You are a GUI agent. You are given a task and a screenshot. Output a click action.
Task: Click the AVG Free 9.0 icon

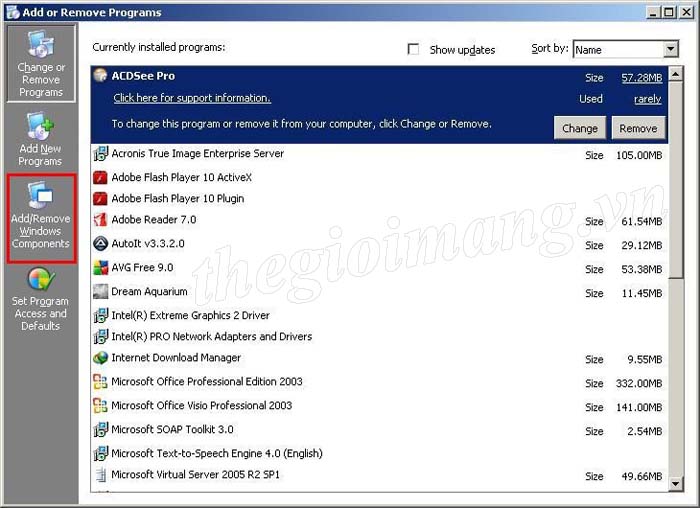100,268
